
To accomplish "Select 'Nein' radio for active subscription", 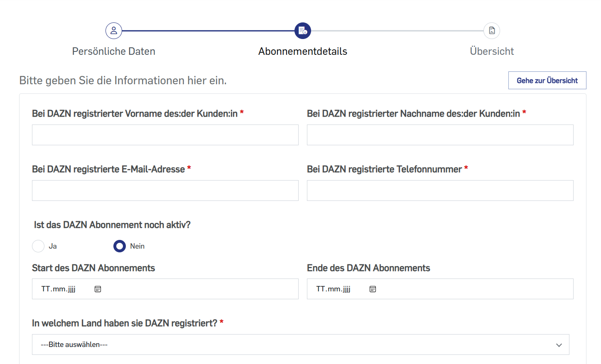I will (x=120, y=246).
